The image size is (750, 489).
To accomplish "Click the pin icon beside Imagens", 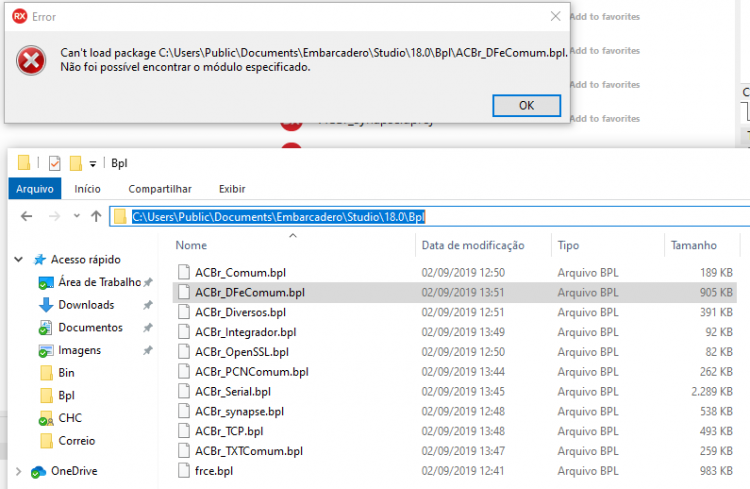I will point(148,350).
